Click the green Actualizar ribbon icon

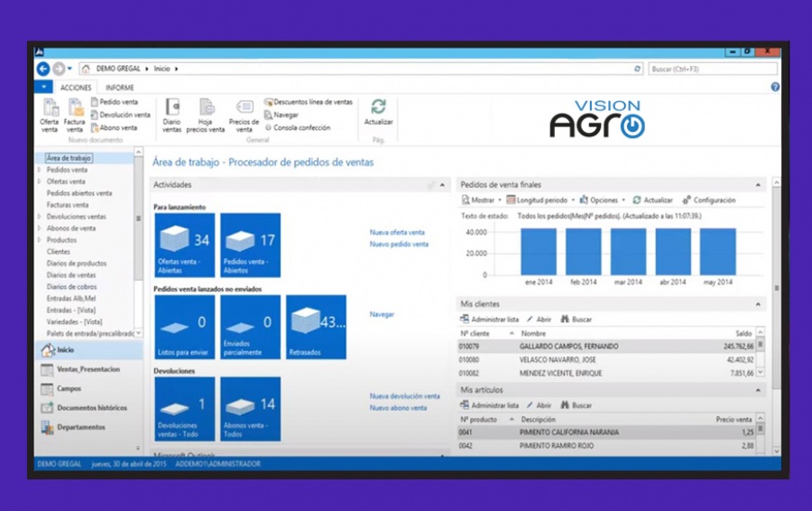tap(379, 112)
